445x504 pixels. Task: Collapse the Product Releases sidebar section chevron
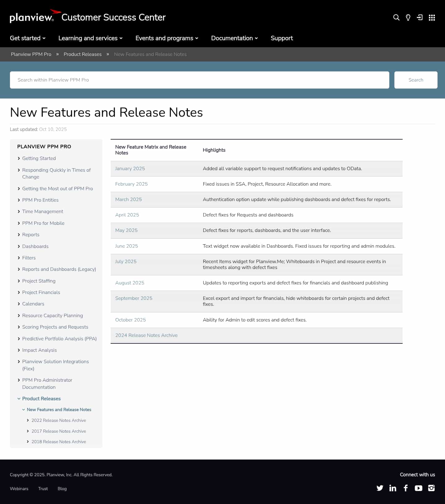pos(19,399)
